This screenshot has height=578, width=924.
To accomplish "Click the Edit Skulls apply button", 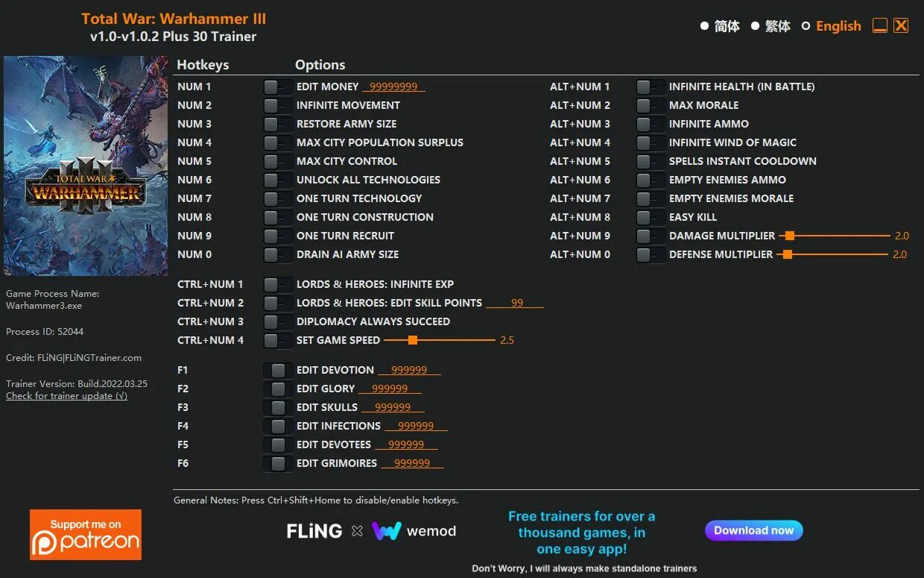I will 278,407.
